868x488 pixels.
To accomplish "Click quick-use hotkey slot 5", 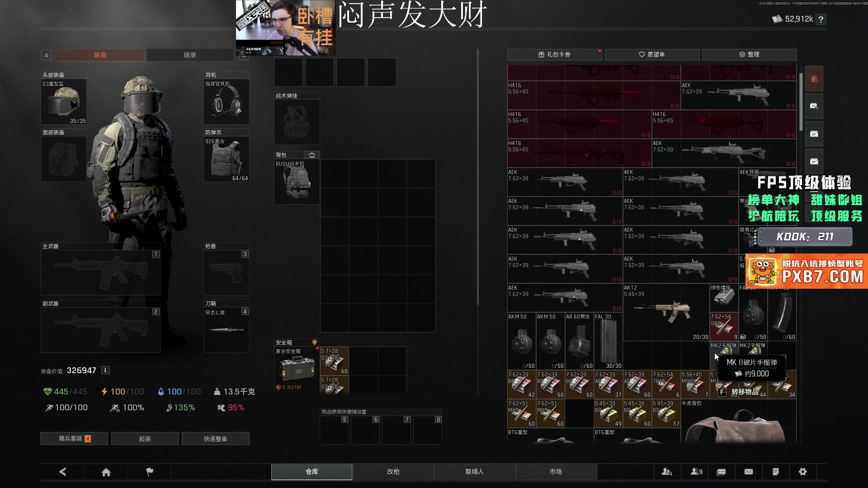I will click(x=335, y=430).
